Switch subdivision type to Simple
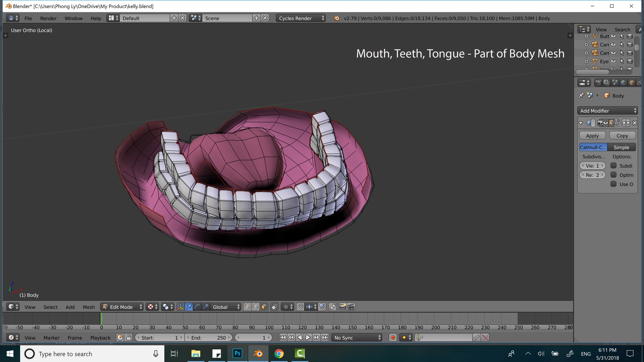 [x=622, y=147]
